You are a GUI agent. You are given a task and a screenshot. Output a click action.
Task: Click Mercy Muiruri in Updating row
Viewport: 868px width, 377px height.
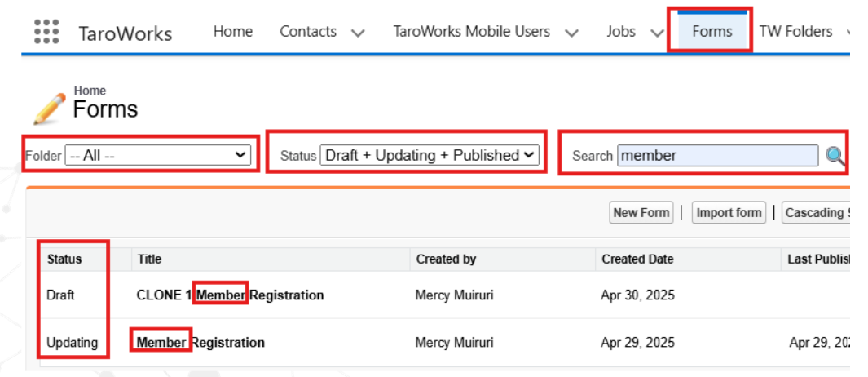click(454, 343)
